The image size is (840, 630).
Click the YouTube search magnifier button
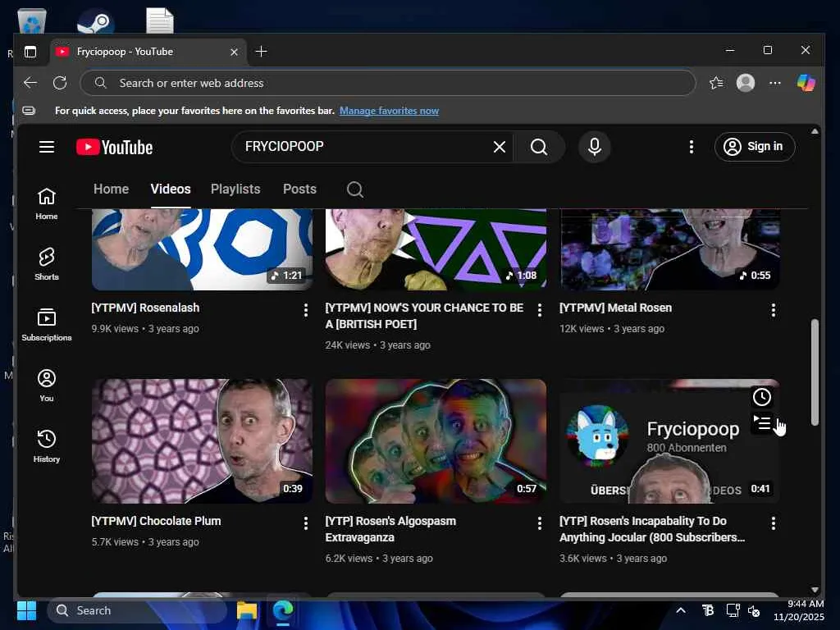539,147
